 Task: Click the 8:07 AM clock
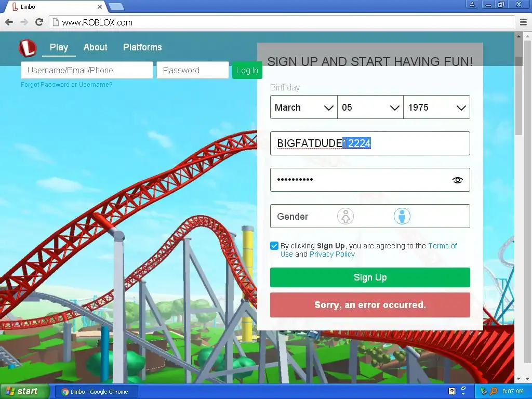[x=513, y=392]
